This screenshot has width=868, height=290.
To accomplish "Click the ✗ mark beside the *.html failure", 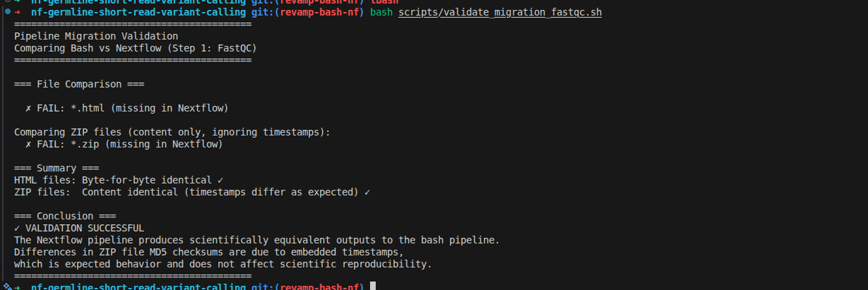I will pyautogui.click(x=28, y=108).
